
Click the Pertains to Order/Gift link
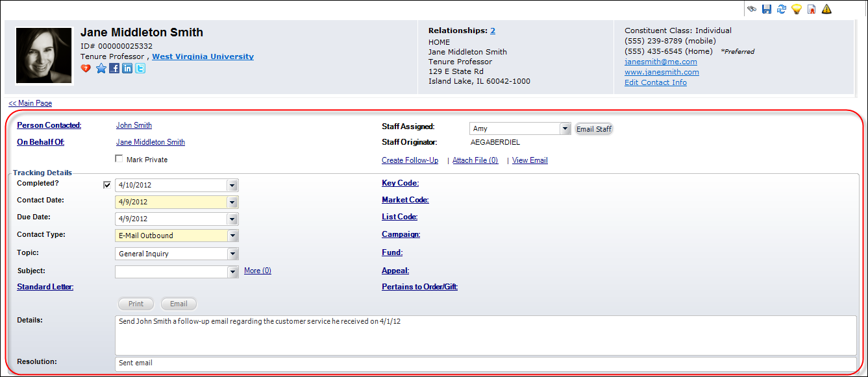(419, 287)
